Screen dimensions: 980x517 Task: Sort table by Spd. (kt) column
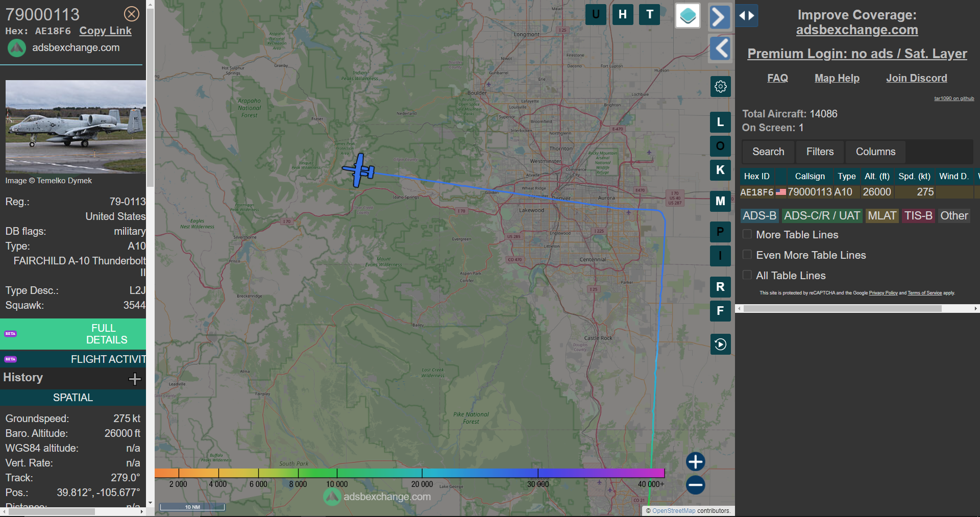pyautogui.click(x=914, y=176)
